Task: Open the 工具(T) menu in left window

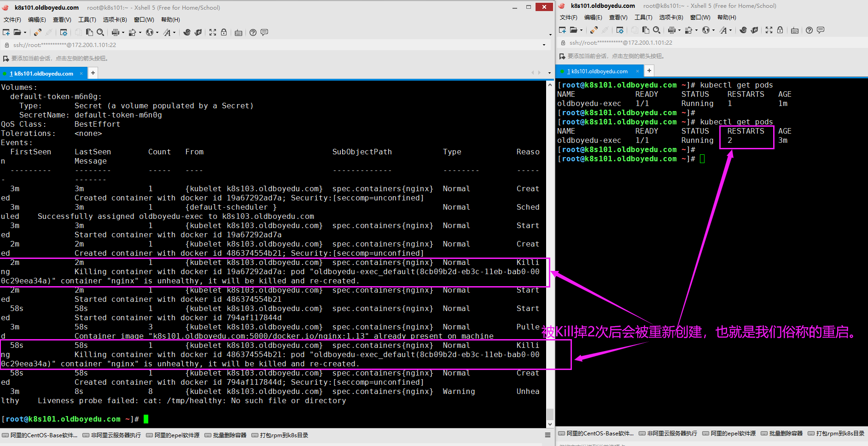Action: pyautogui.click(x=87, y=19)
